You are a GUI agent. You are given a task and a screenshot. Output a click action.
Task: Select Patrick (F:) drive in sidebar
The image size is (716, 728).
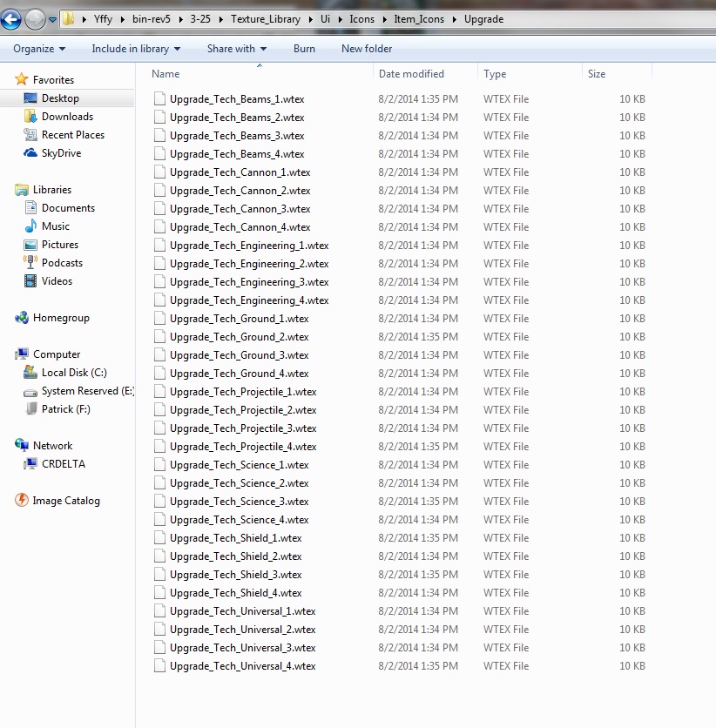65,409
